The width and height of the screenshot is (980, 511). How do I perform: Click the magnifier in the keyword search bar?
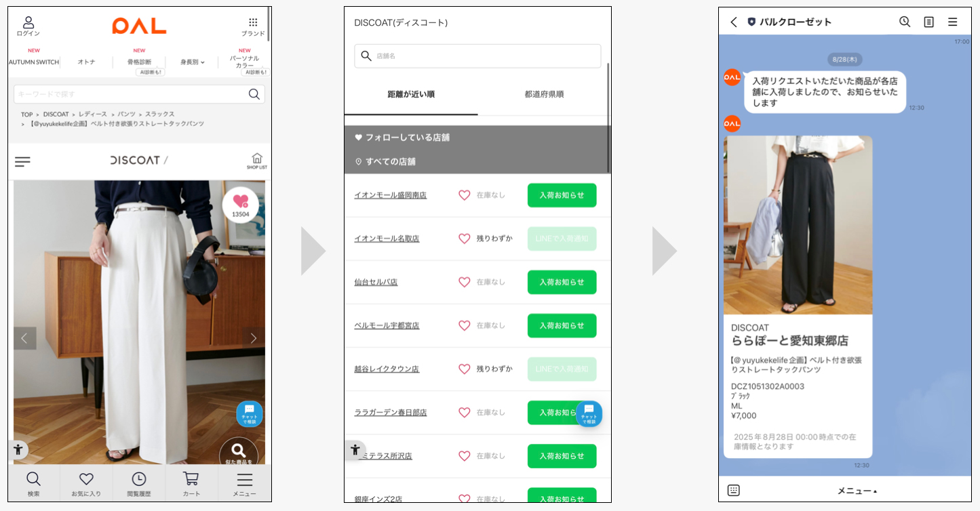(x=254, y=94)
